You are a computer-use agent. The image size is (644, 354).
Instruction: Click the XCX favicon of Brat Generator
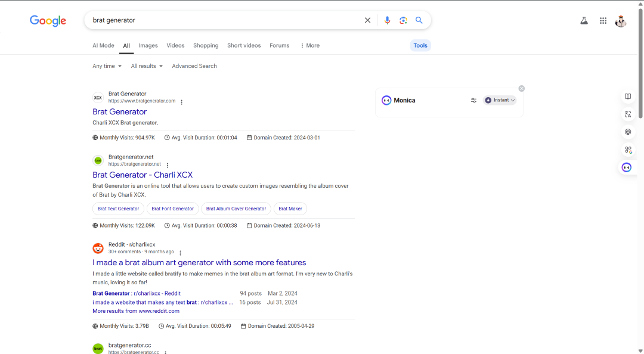[98, 98]
